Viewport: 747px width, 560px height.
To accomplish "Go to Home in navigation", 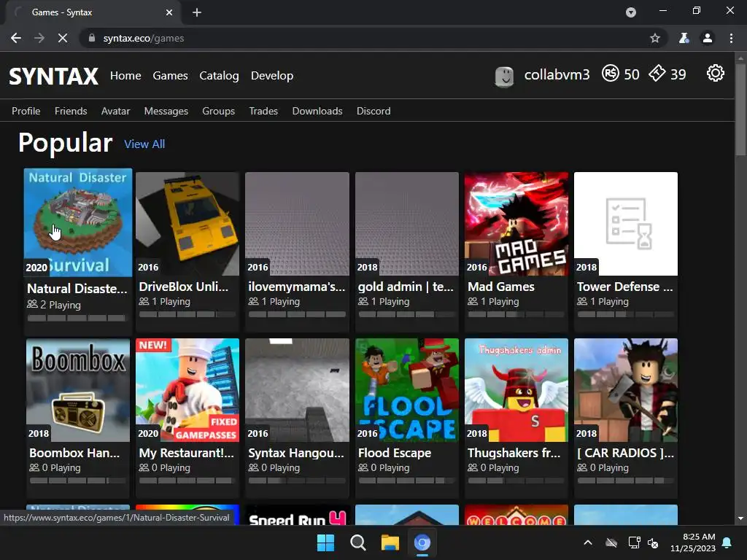I will 125,75.
